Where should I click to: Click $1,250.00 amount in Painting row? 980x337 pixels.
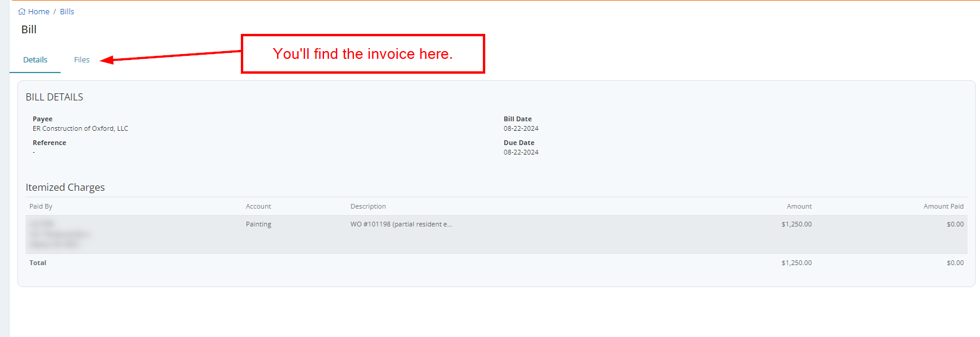[x=796, y=224]
